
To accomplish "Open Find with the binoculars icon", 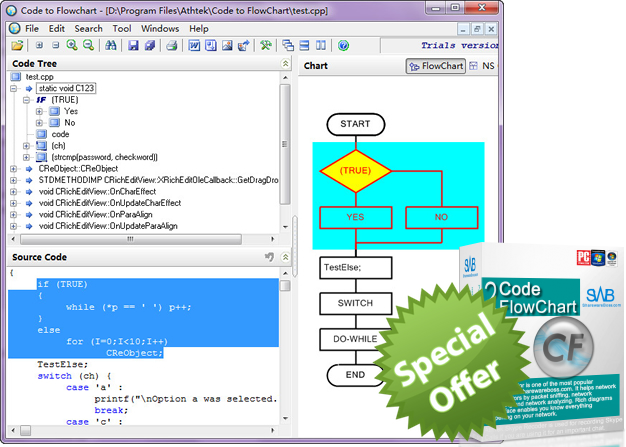I will (x=111, y=45).
